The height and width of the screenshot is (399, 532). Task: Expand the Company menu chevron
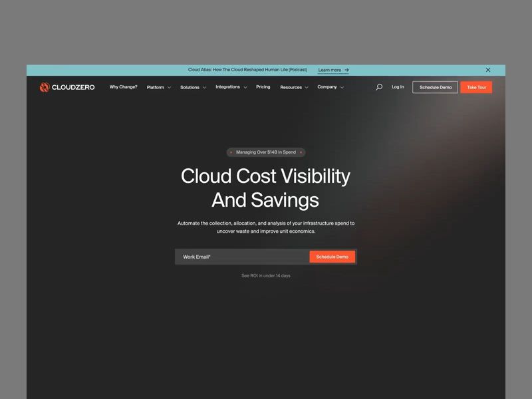[342, 88]
